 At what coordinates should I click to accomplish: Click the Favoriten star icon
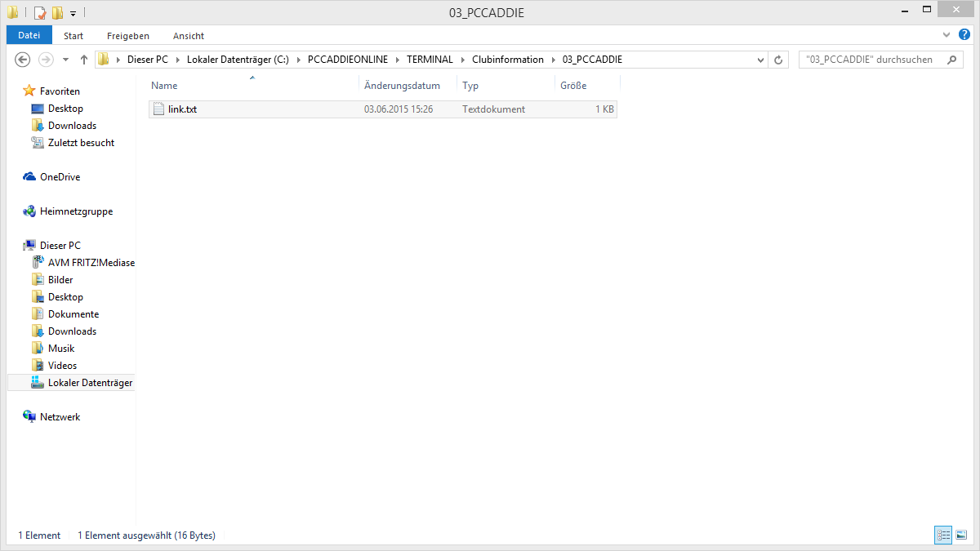[29, 91]
